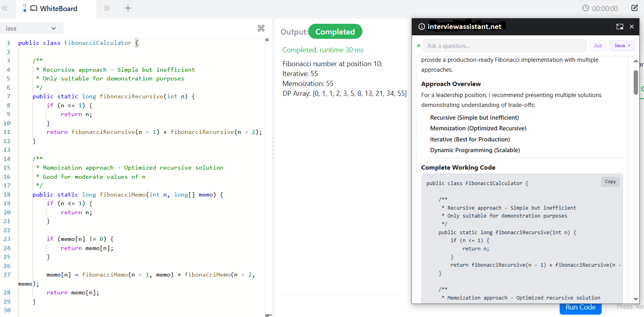Viewport: 644px width, 317px height.
Task: Open the Java dropdown in assistant panel
Action: pyautogui.click(x=622, y=46)
